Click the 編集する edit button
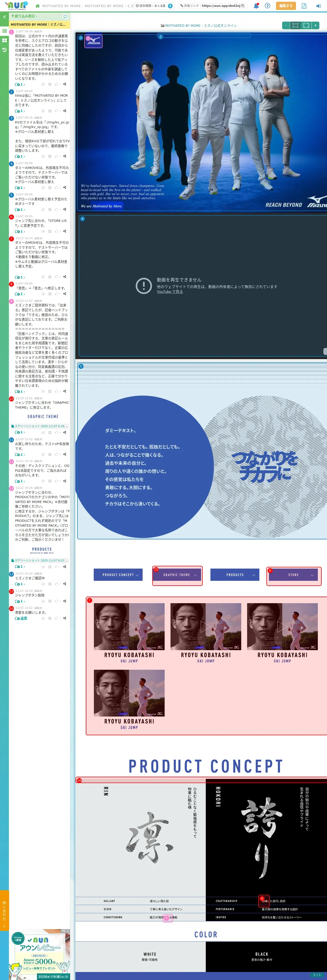Image resolution: width=327 pixels, height=980 pixels. (285, 6)
